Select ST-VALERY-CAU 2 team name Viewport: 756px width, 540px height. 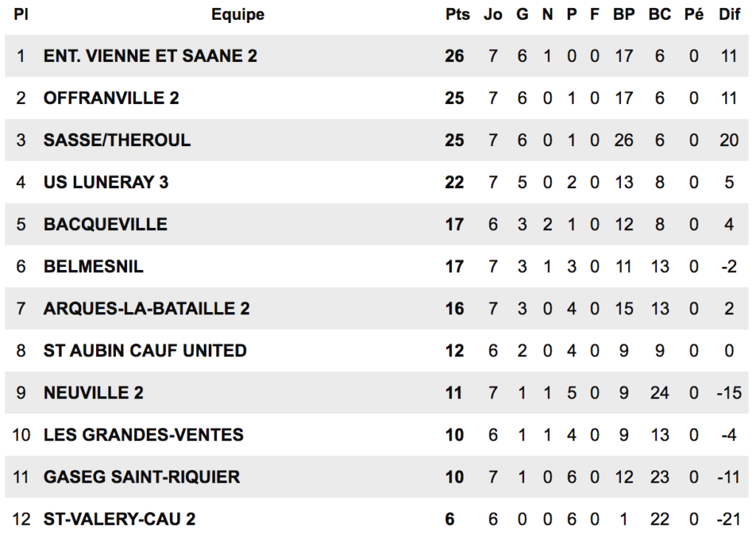pos(119,519)
